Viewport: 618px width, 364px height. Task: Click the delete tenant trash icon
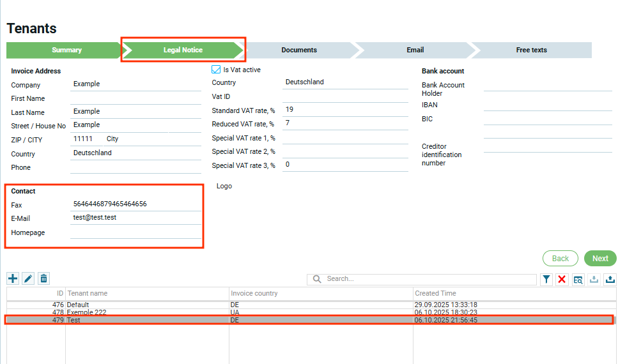tap(43, 278)
